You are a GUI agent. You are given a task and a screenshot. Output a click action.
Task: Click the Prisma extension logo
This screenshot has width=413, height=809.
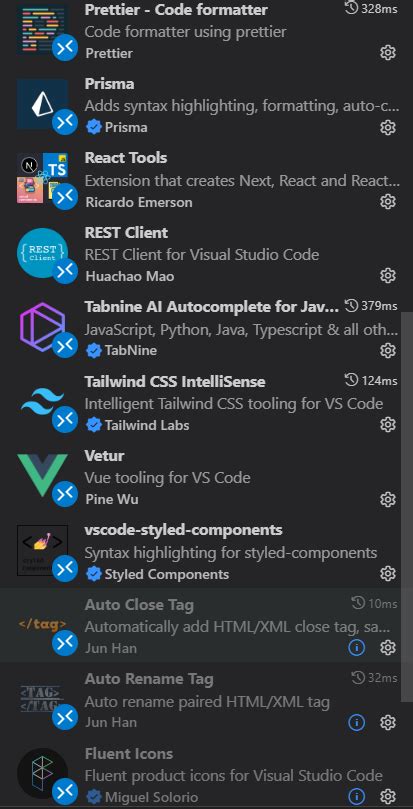pos(42,104)
